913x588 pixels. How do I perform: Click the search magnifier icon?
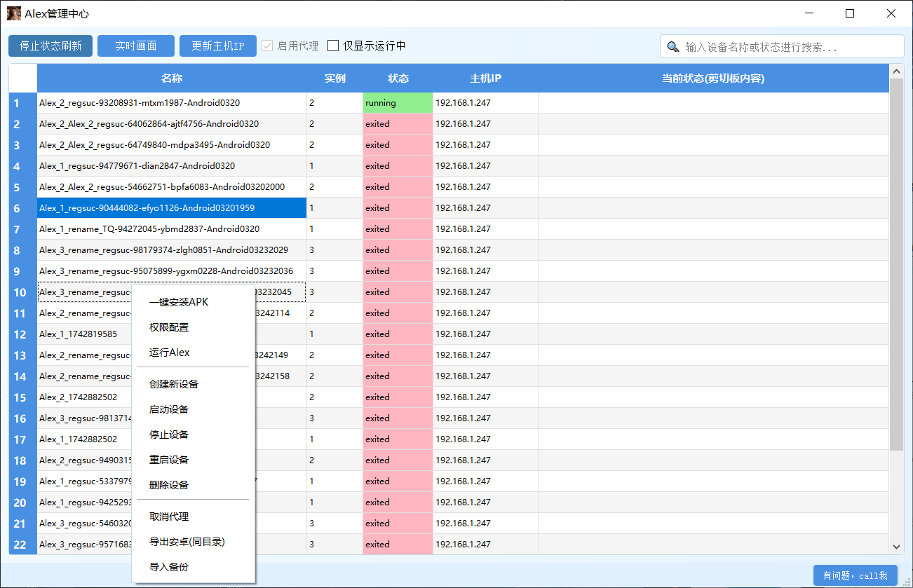673,46
